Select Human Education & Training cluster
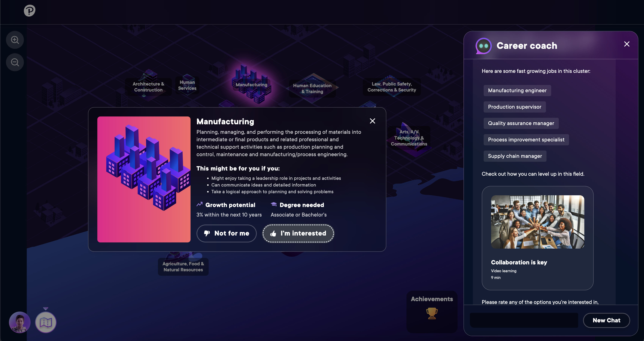The height and width of the screenshot is (341, 644). point(312,89)
